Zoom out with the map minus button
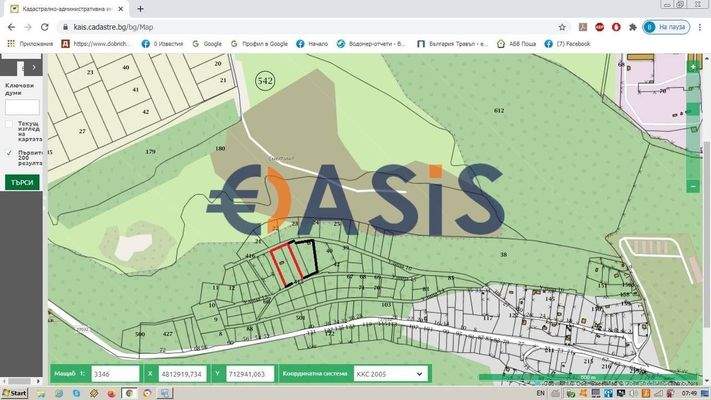The image size is (711, 400). (x=692, y=186)
